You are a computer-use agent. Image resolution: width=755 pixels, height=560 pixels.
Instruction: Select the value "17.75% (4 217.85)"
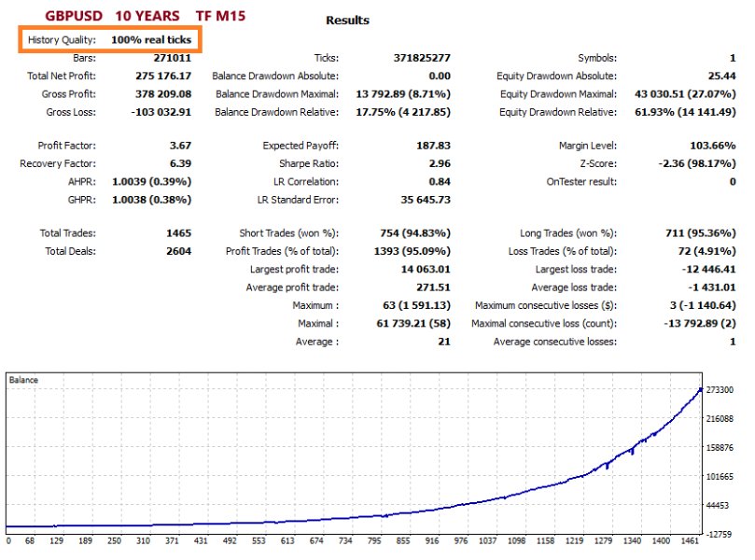pos(403,112)
